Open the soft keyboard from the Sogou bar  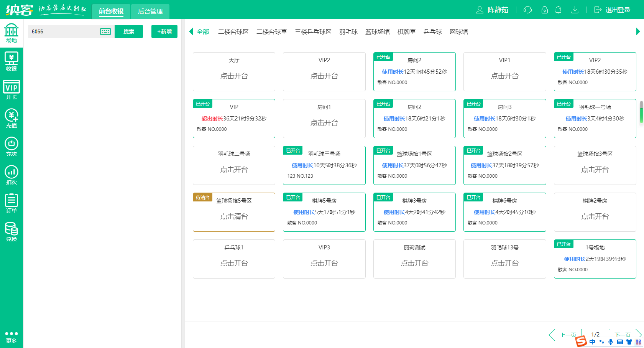click(620, 342)
